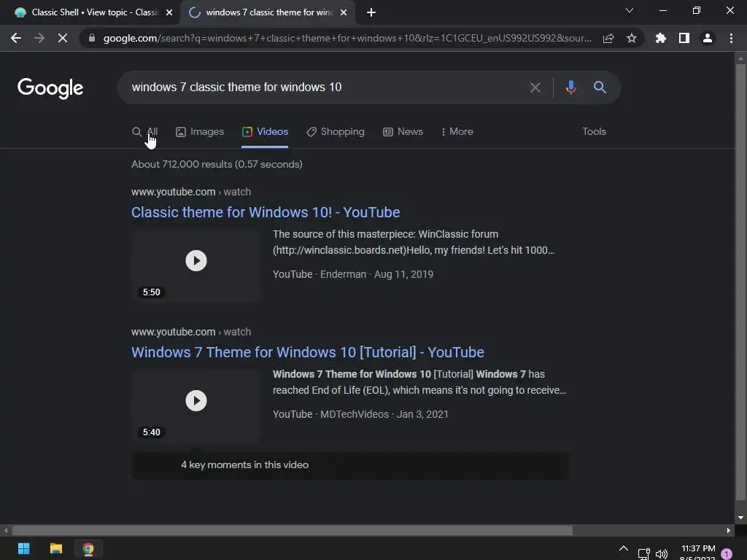
Task: Go back to the previous page
Action: coord(16,38)
